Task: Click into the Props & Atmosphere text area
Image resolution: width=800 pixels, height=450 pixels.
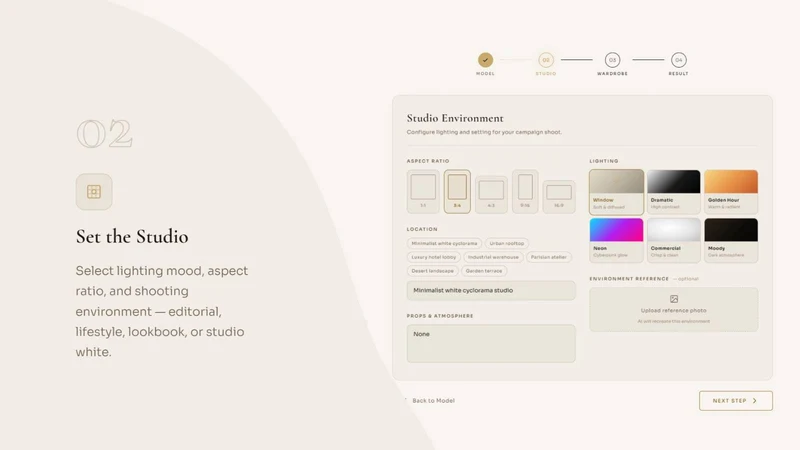Action: pos(491,343)
